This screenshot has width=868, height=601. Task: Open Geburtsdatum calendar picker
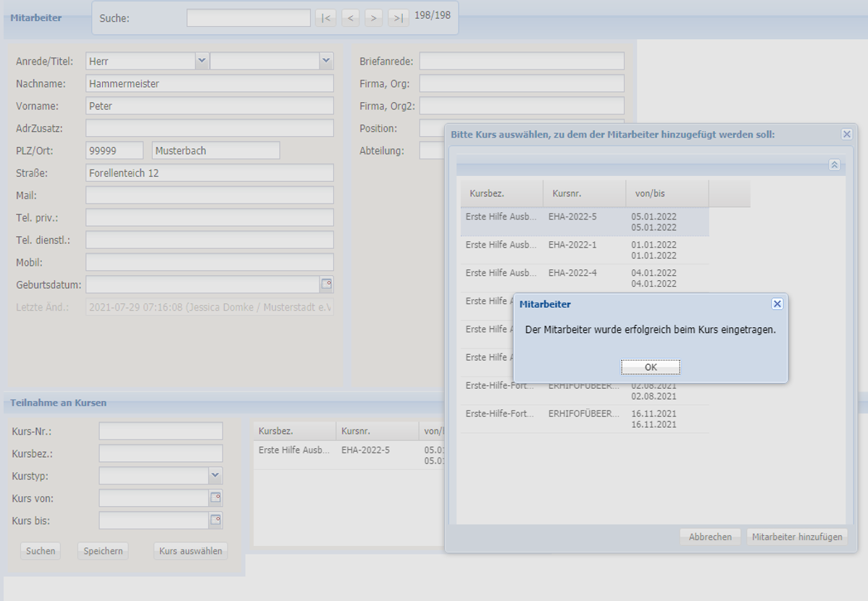[x=326, y=285]
